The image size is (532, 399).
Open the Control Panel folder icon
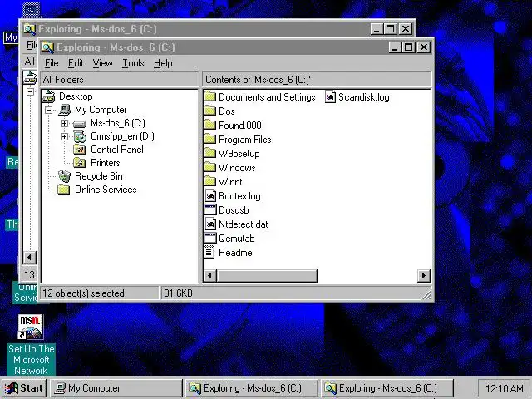pos(80,150)
